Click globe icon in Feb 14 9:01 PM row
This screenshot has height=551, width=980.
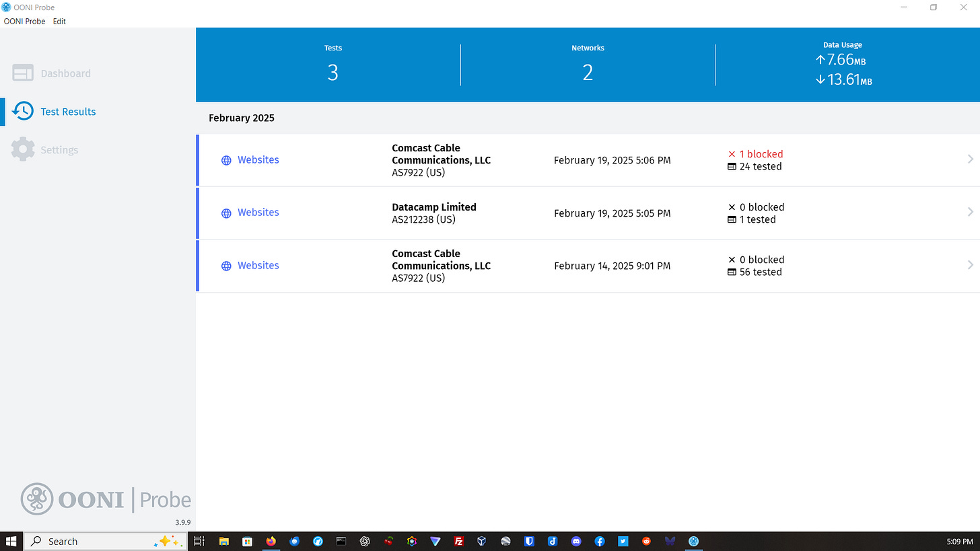click(226, 266)
